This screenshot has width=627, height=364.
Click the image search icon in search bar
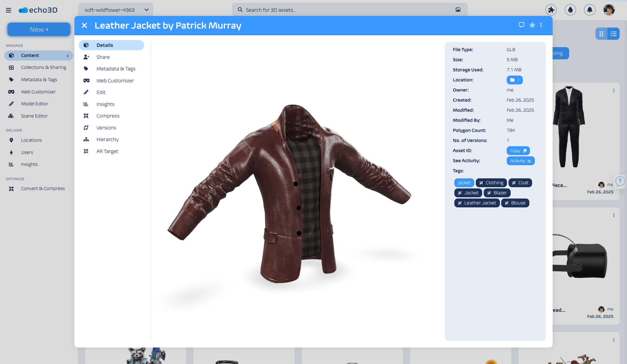pyautogui.click(x=458, y=9)
